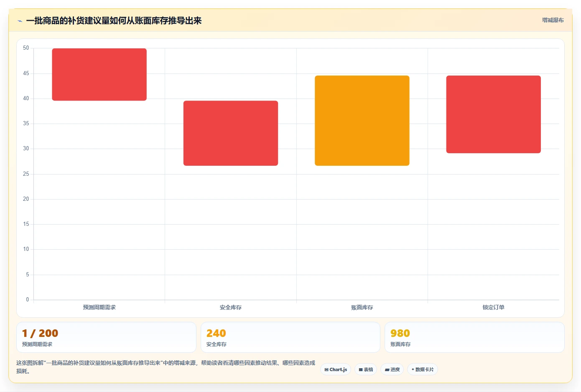Select the orange 账面库存 bar in the chart
Viewport: 581px width, 392px height.
pyautogui.click(x=362, y=121)
